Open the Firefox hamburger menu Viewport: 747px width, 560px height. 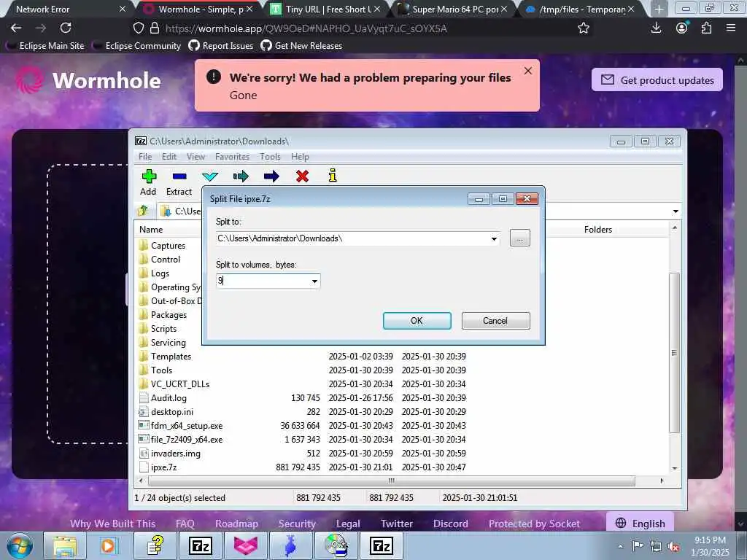[731, 28]
